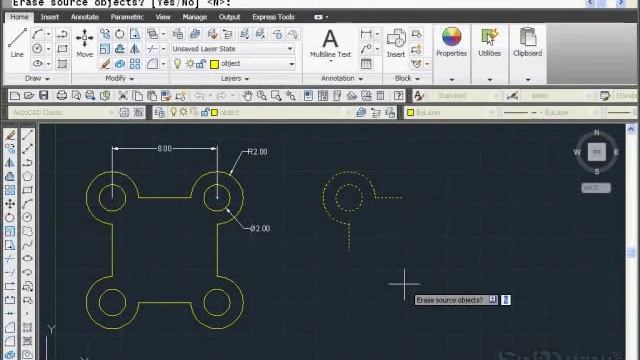Click the Save icon in the standard toolbar
The width and height of the screenshot is (640, 360).
click(x=44, y=96)
